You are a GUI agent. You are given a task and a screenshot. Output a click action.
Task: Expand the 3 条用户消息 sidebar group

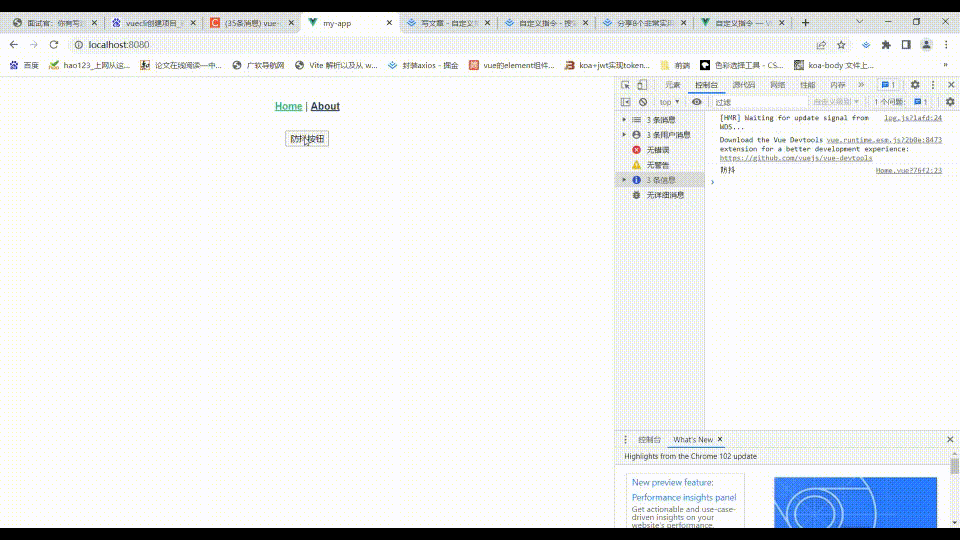[x=624, y=135]
